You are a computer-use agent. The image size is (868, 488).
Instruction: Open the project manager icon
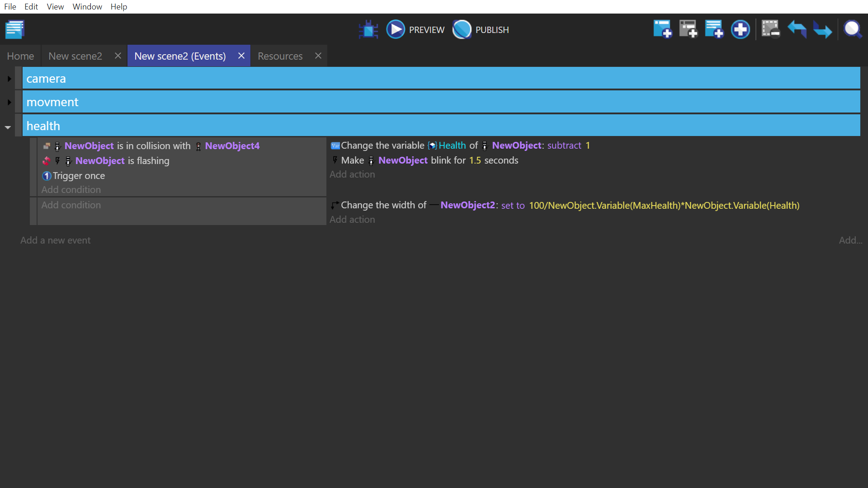14,30
